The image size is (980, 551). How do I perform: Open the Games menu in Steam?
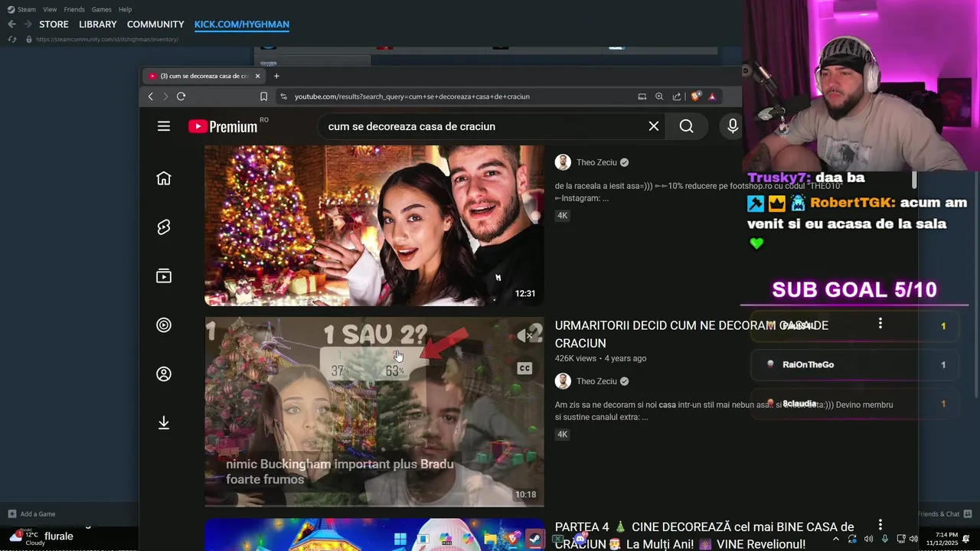tap(101, 9)
